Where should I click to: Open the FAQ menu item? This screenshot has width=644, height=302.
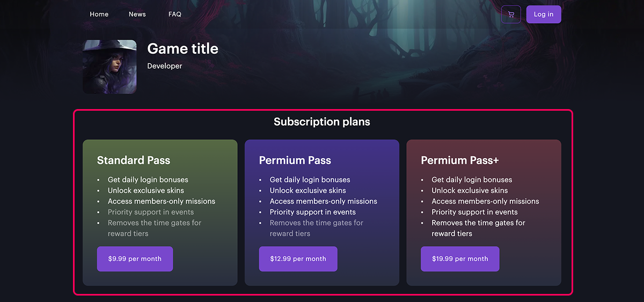(x=174, y=15)
